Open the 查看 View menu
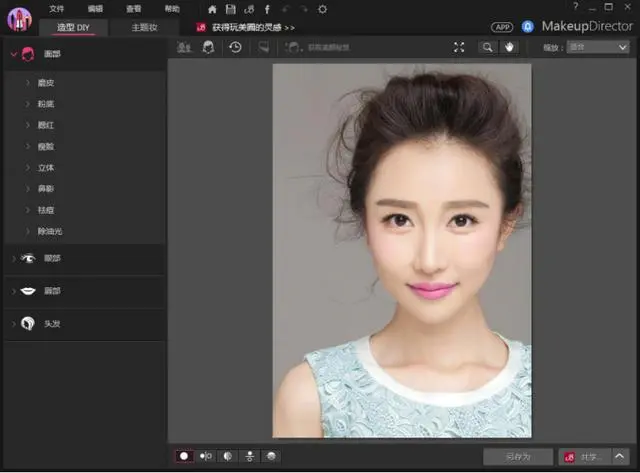The width and height of the screenshot is (640, 473). point(133,9)
